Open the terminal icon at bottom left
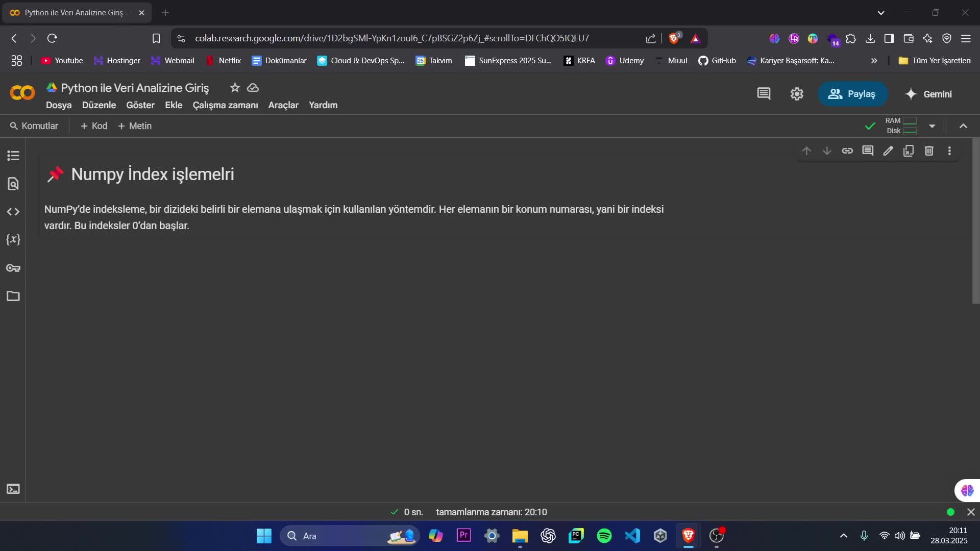 (13, 489)
